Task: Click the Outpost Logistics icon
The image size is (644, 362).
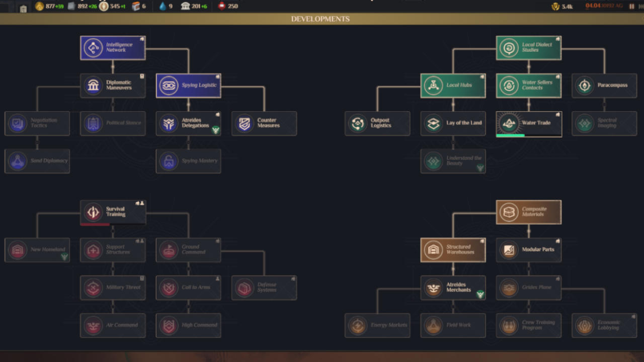Action: [x=358, y=124]
